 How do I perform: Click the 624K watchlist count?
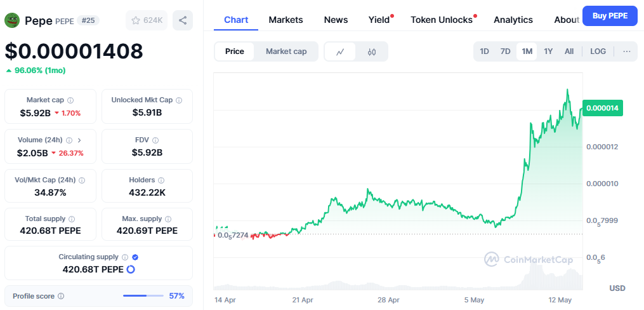click(153, 20)
